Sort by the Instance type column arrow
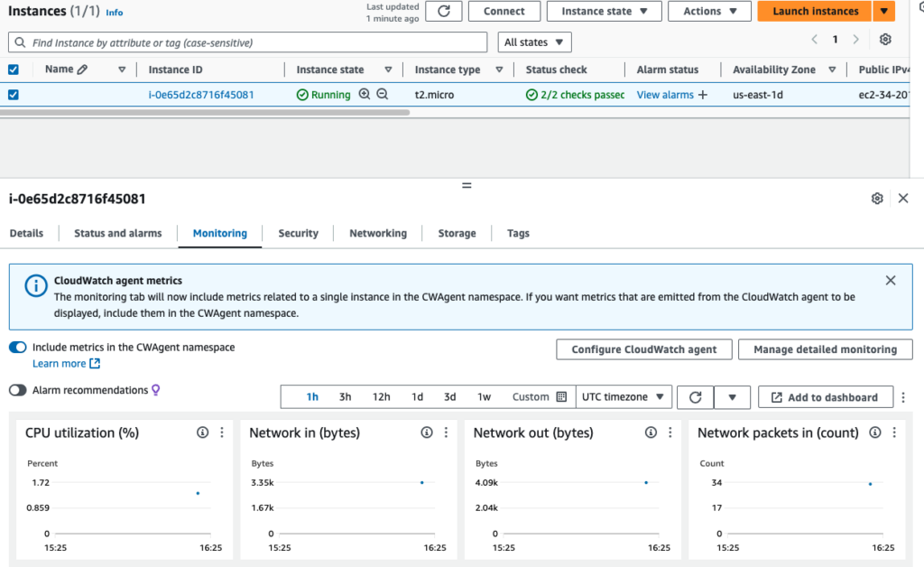 click(499, 70)
